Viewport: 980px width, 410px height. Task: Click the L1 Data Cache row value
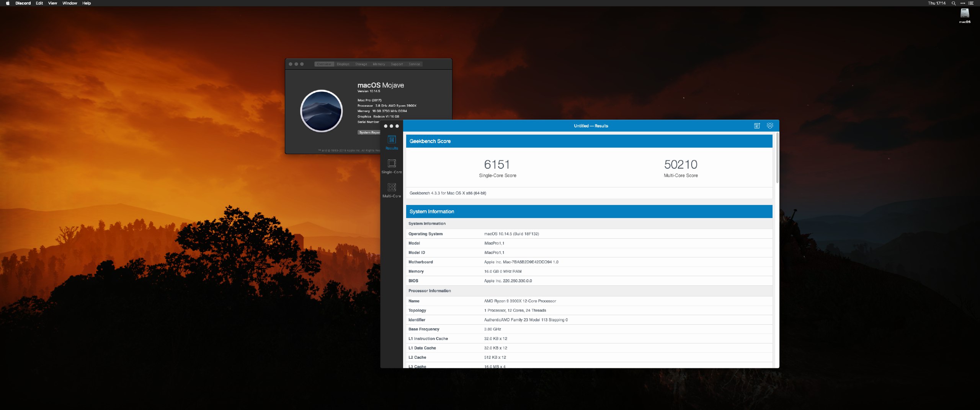point(495,348)
